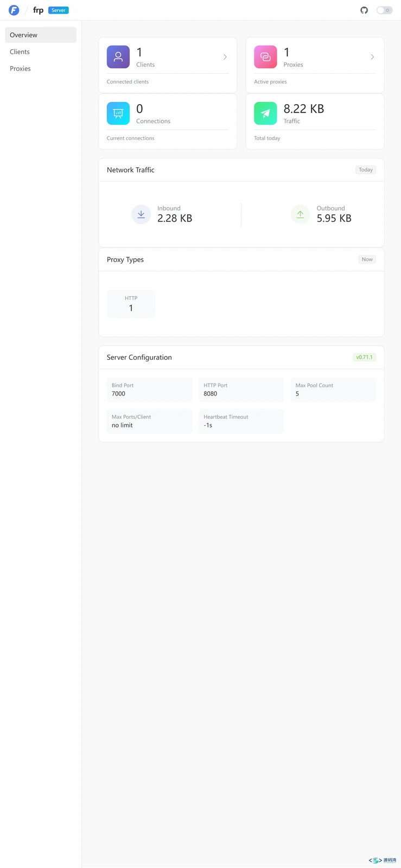Select Overview in the sidebar
The height and width of the screenshot is (868, 401).
tap(41, 35)
